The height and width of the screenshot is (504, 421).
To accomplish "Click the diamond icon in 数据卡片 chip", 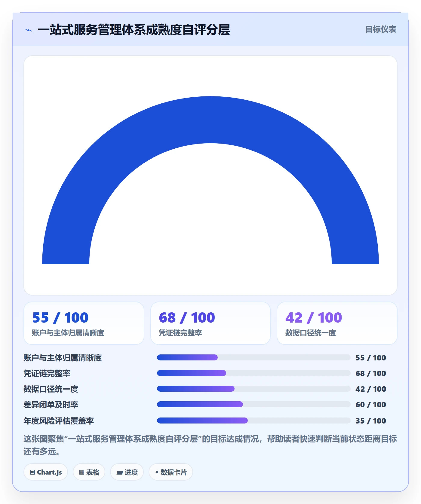I will point(157,472).
